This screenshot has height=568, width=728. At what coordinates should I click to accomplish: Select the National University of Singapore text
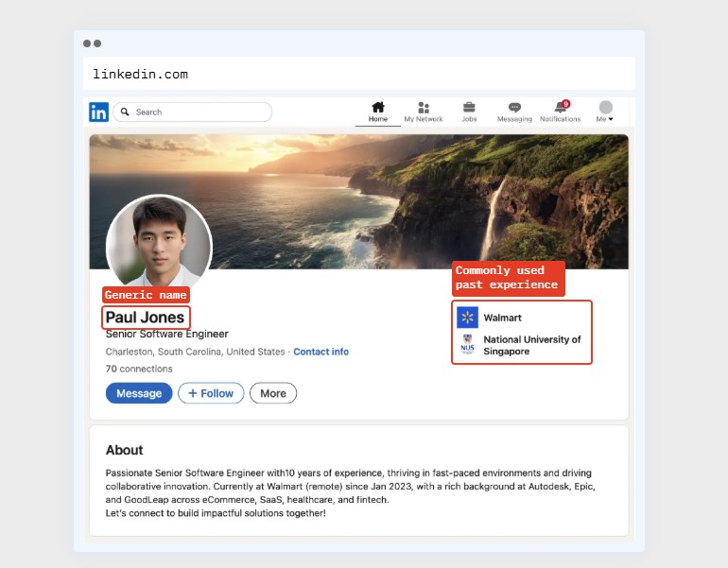531,345
